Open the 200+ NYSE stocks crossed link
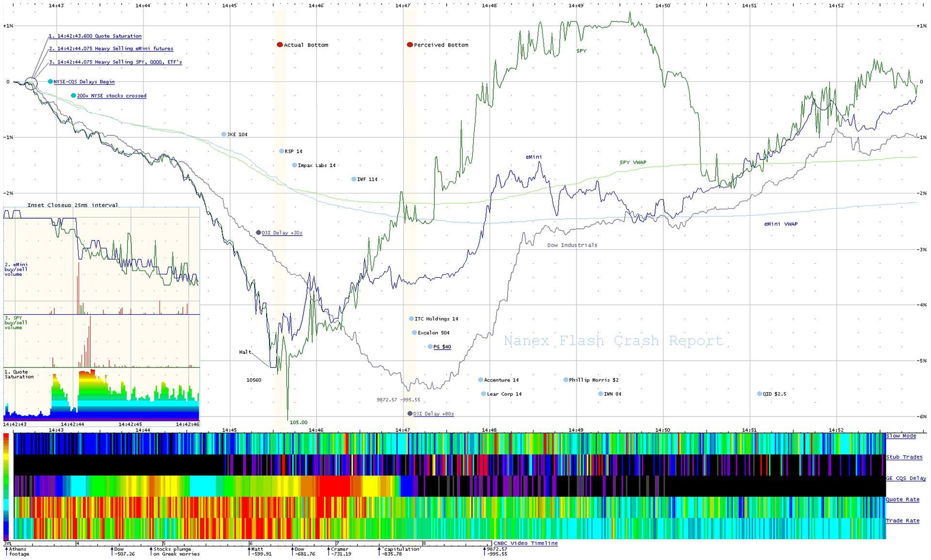 pos(112,96)
